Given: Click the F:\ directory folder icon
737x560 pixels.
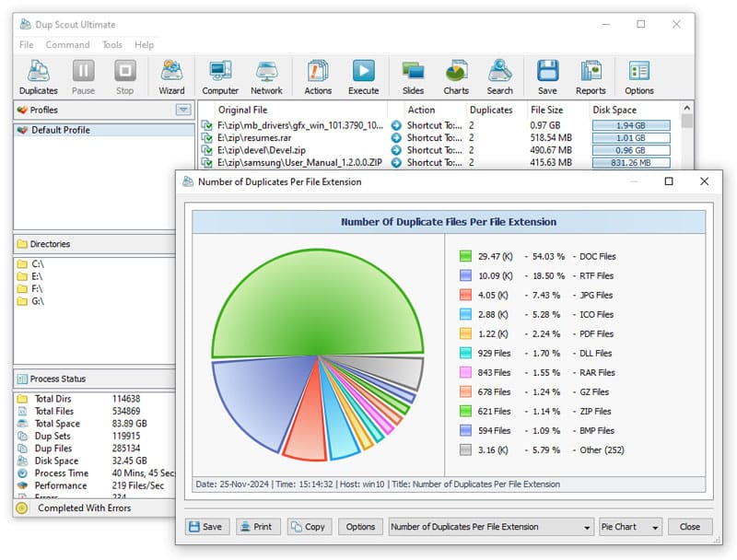Looking at the screenshot, I should pos(22,288).
